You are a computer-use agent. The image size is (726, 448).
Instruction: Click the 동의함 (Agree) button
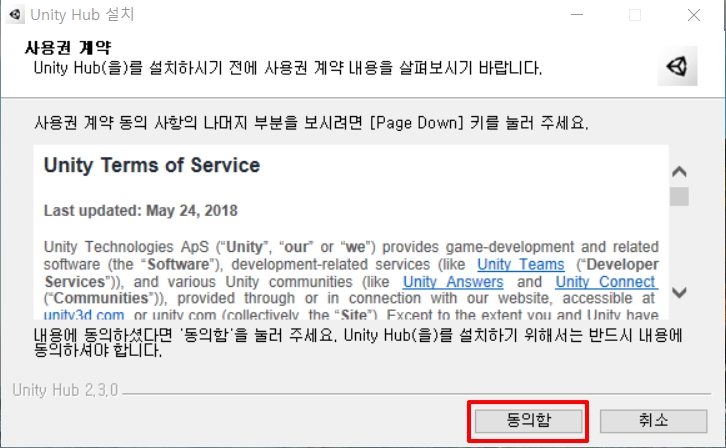528,421
